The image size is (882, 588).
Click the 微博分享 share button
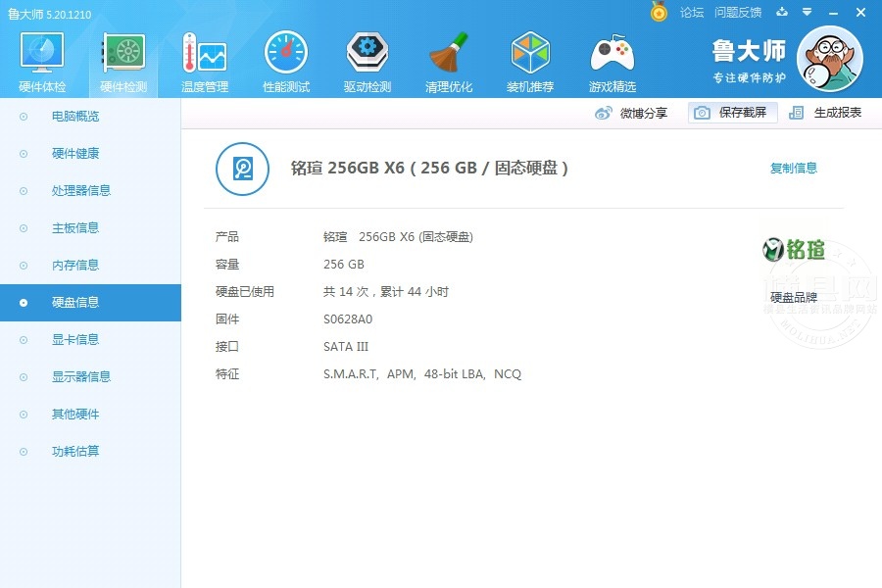(x=631, y=113)
